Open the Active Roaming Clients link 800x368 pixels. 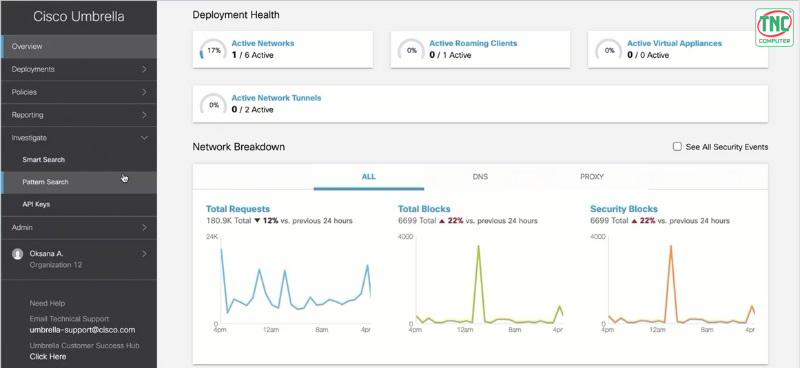473,43
